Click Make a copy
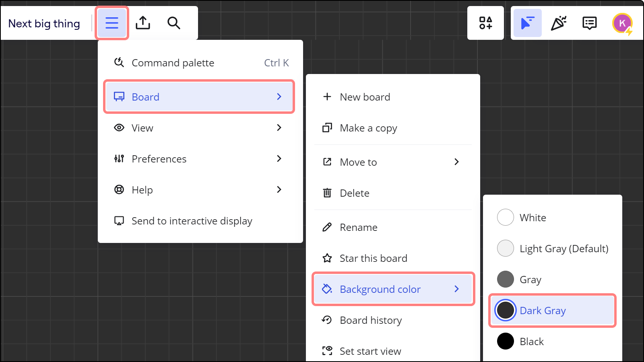This screenshot has width=644, height=362. (x=368, y=128)
